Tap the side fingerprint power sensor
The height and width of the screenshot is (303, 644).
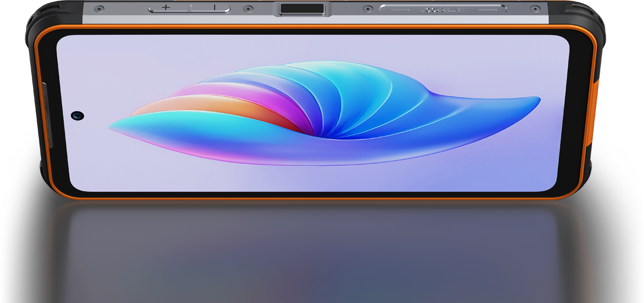pos(301,9)
